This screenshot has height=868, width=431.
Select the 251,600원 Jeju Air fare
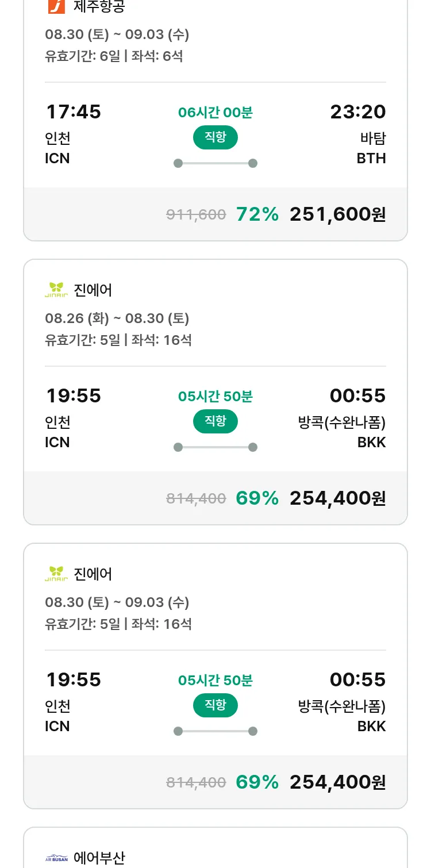click(337, 214)
